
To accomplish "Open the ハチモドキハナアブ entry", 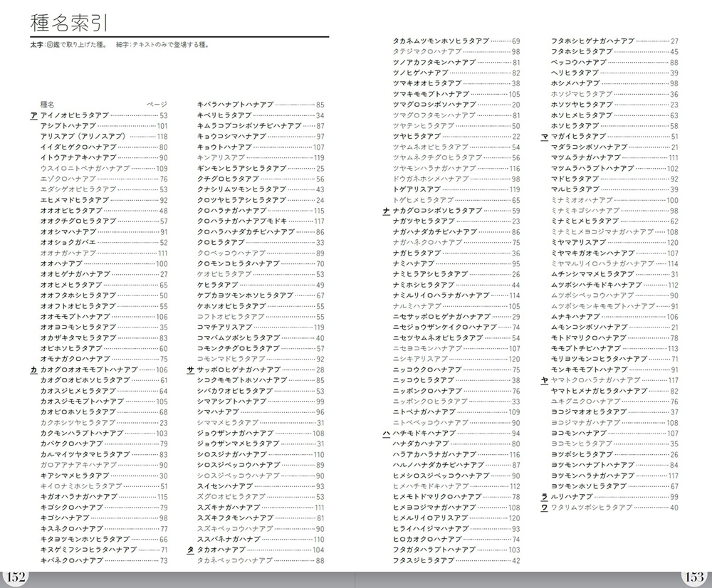I will click(426, 434).
